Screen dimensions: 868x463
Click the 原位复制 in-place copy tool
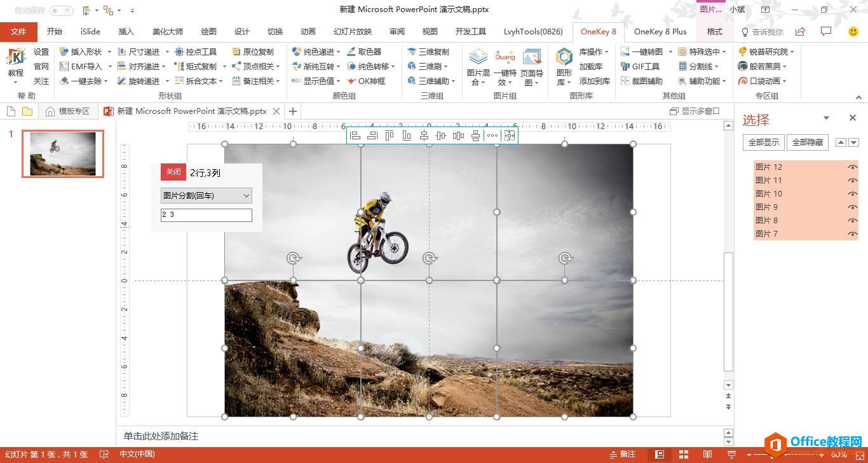point(253,52)
